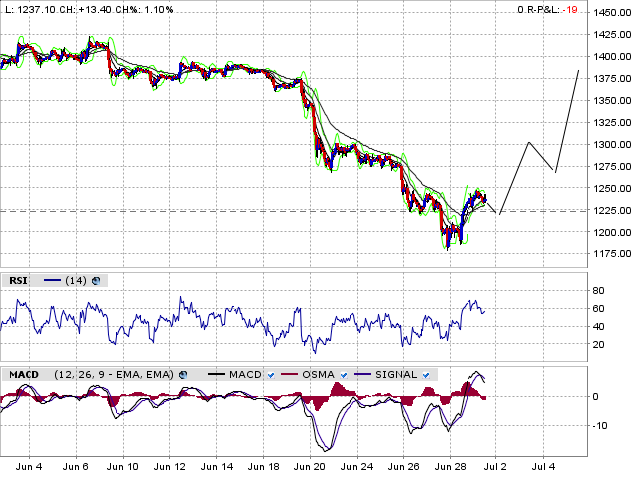Viewport: 640px width, 480px height.
Task: Click the 1225.00 price axis label
Action: [612, 211]
